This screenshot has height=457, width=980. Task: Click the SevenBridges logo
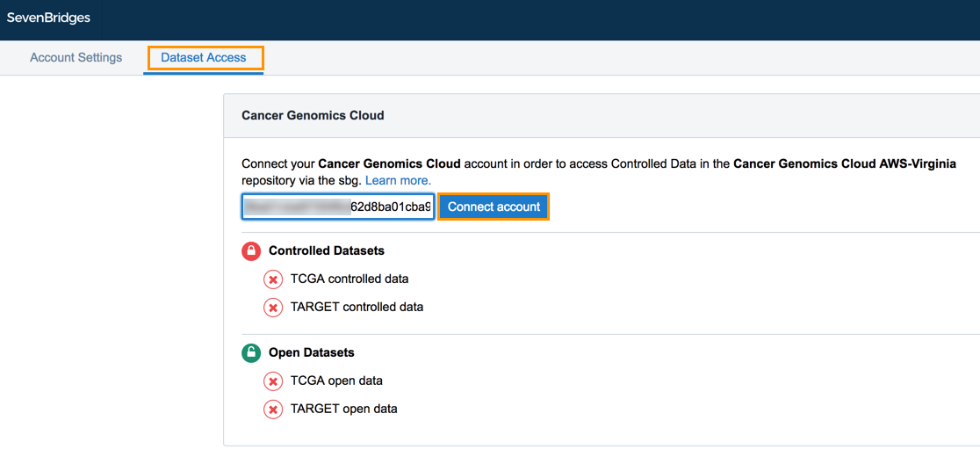[x=48, y=18]
